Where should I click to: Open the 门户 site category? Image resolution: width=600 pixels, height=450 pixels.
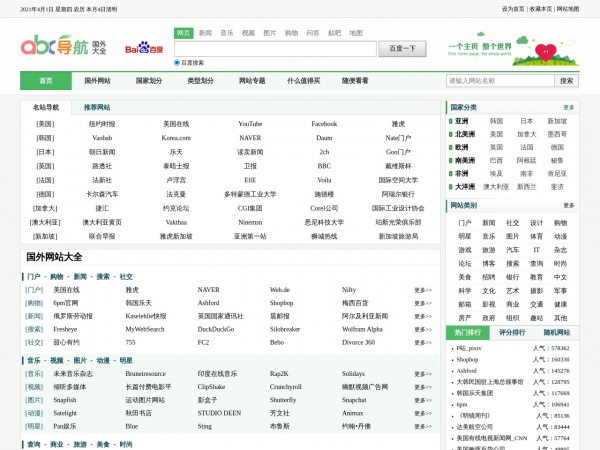point(465,223)
